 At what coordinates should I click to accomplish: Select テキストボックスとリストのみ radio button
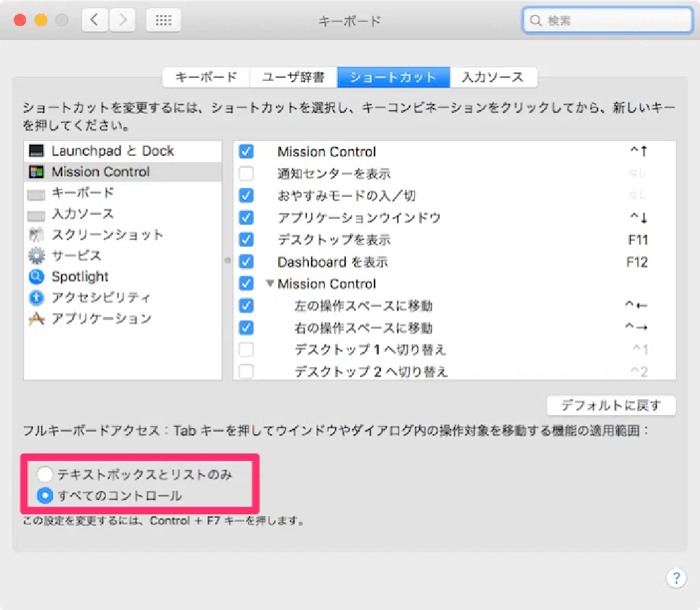click(x=44, y=473)
